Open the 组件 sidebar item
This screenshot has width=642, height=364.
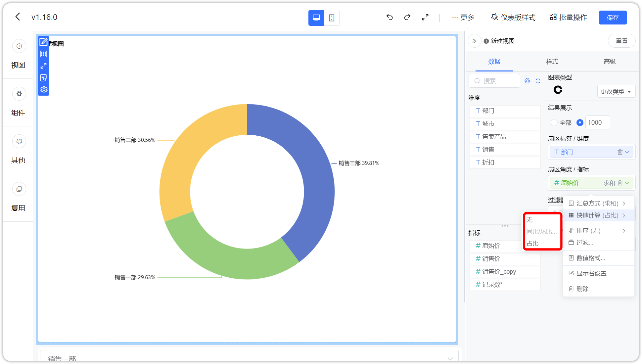(x=19, y=102)
